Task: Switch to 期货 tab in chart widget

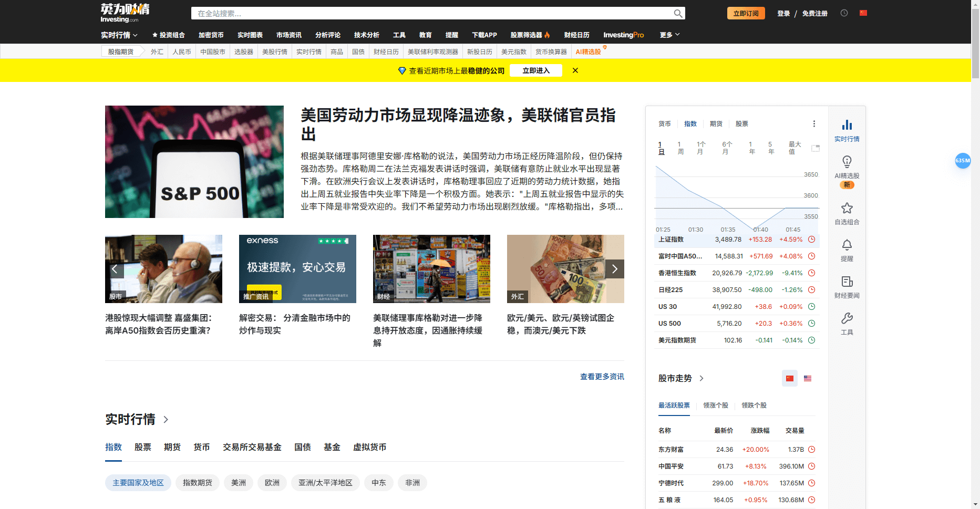Action: (x=716, y=124)
